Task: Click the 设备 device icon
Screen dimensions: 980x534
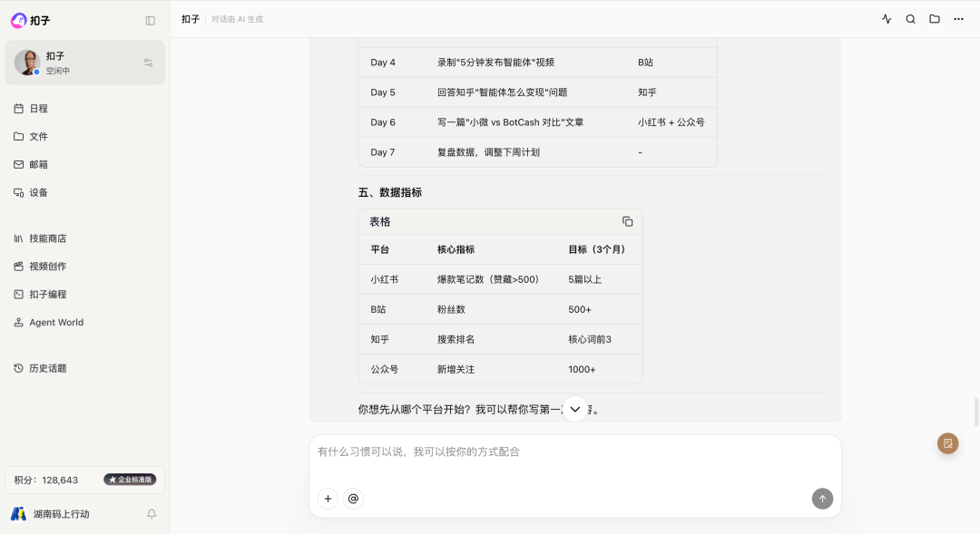Action: [19, 193]
